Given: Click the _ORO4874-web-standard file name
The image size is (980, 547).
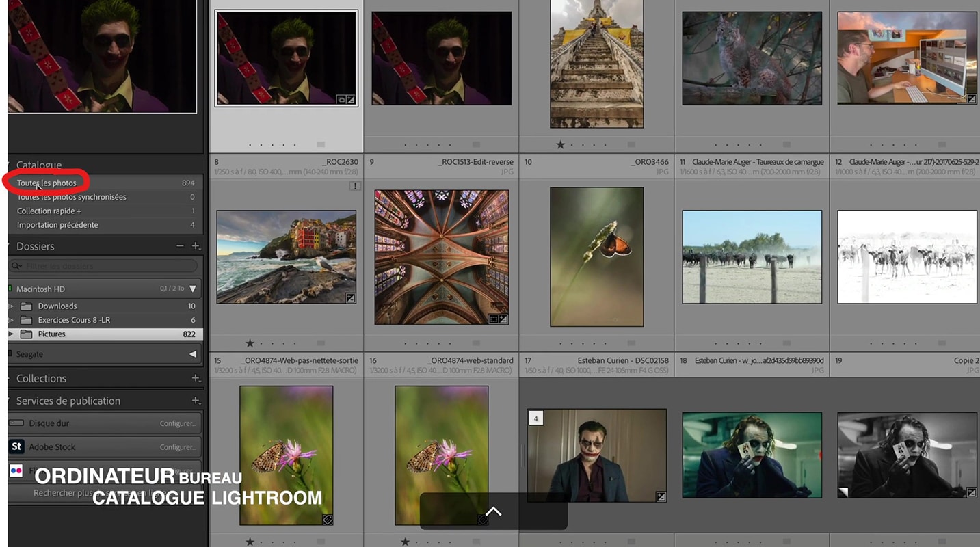Looking at the screenshot, I should click(470, 360).
